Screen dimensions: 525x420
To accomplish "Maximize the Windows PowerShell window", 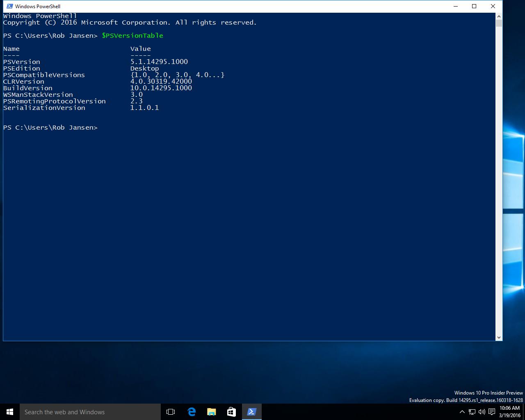I will pos(474,6).
